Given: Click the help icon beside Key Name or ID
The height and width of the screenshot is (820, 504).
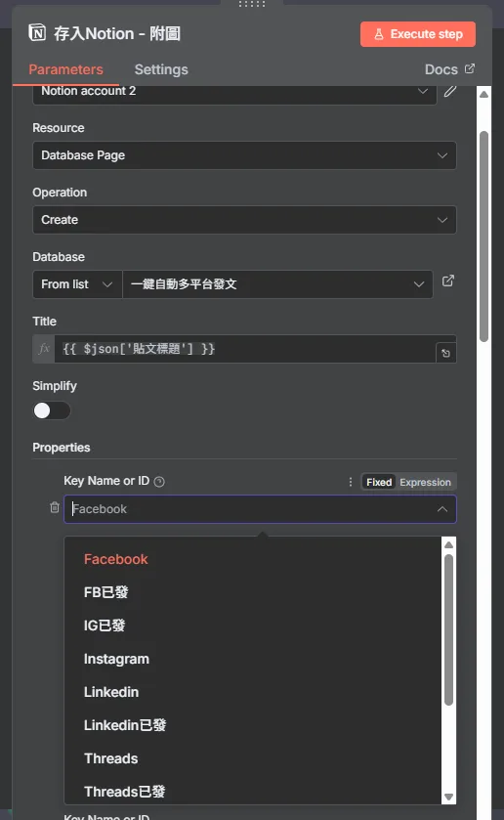Looking at the screenshot, I should coord(159,482).
